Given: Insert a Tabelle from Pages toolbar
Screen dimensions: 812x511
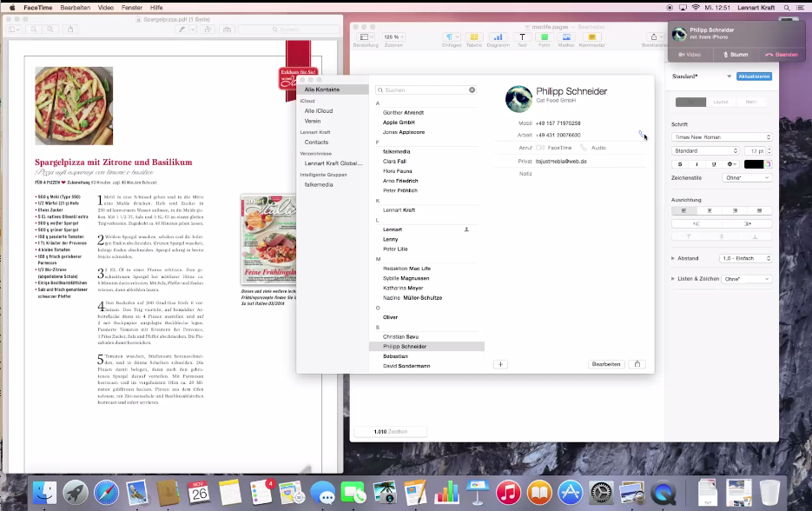Looking at the screenshot, I should pos(474,39).
